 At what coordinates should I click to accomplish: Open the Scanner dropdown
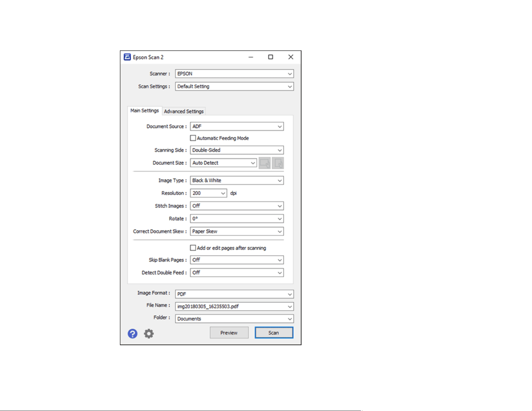[234, 74]
